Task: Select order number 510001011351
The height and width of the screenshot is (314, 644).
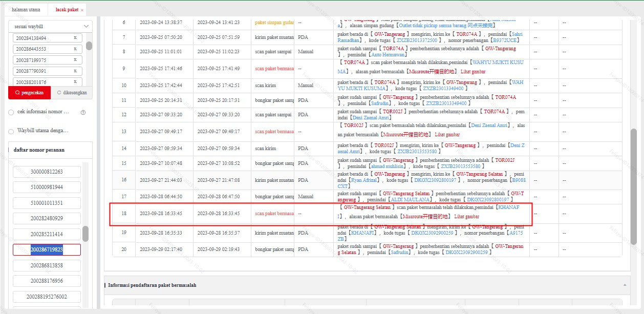Action: point(47,203)
